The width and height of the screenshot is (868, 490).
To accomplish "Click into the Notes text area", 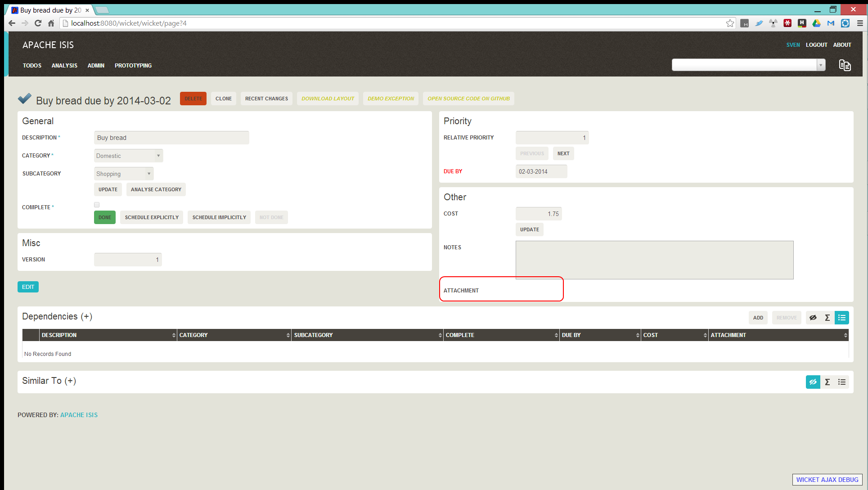I will coord(654,260).
